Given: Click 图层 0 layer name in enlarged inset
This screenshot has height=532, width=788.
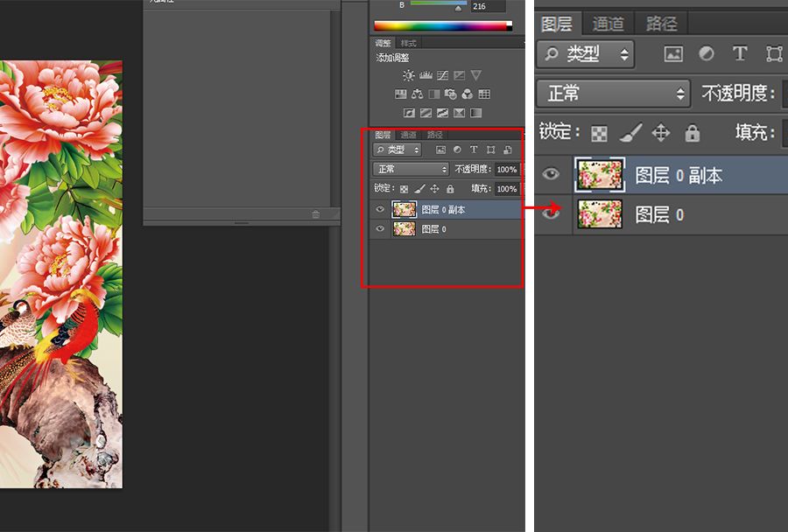Looking at the screenshot, I should pos(659,215).
